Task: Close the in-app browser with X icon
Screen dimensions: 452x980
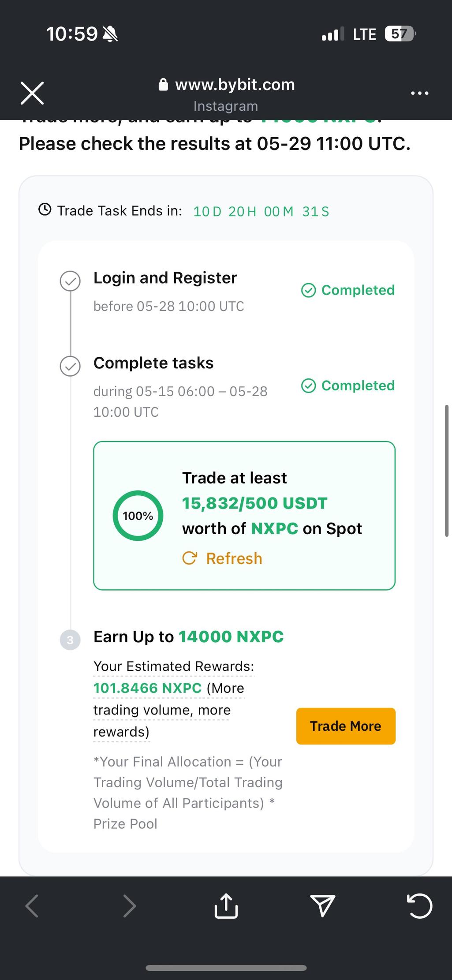Action: pos(32,93)
